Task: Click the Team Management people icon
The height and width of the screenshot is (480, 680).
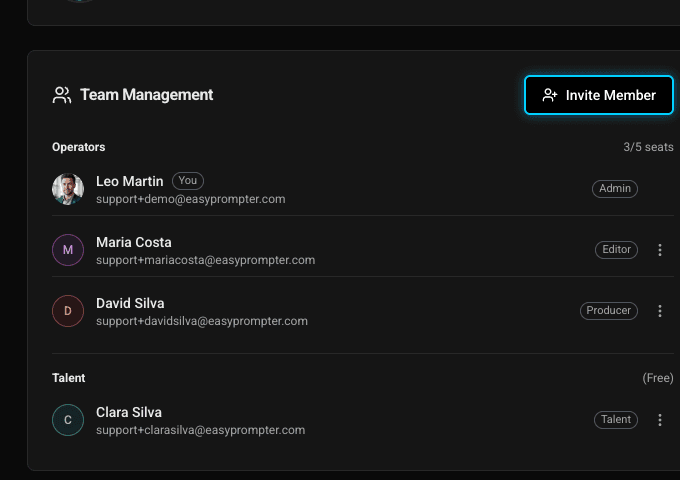Action: click(62, 95)
